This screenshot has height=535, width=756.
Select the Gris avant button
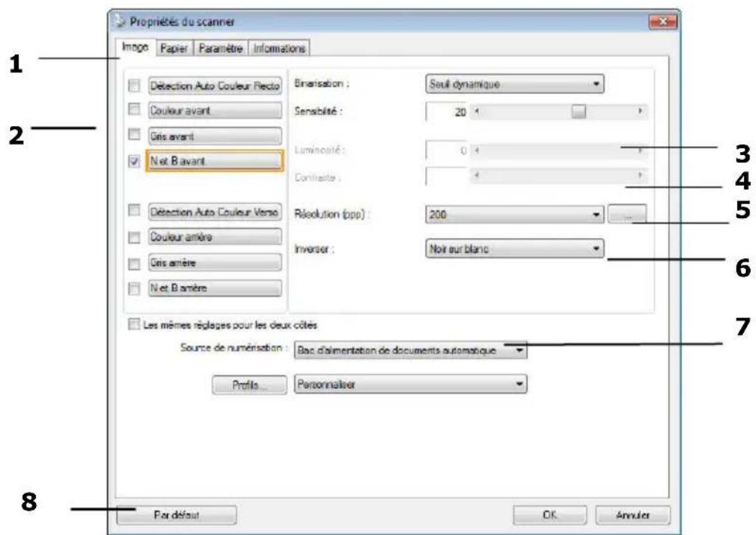pos(214,136)
